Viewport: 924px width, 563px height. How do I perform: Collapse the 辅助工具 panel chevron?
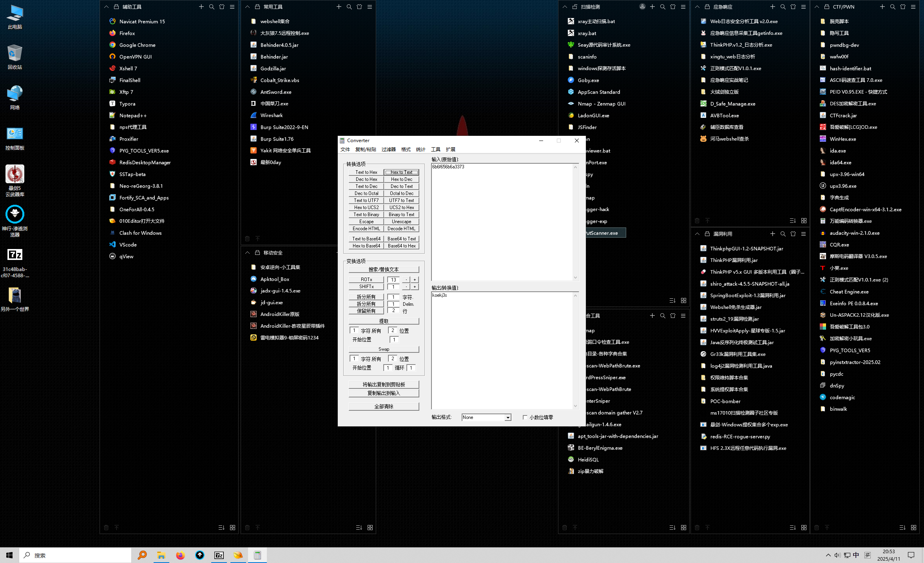tap(106, 7)
